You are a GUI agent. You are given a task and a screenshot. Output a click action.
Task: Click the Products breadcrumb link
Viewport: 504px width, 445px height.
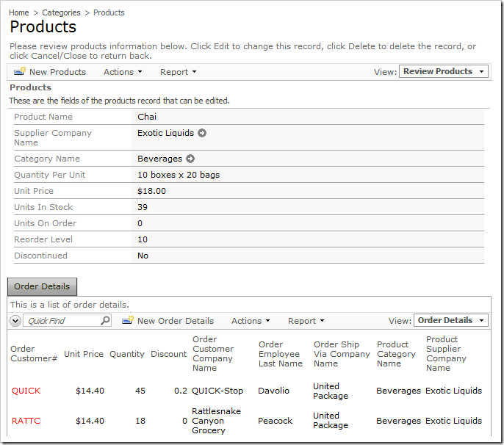[109, 12]
